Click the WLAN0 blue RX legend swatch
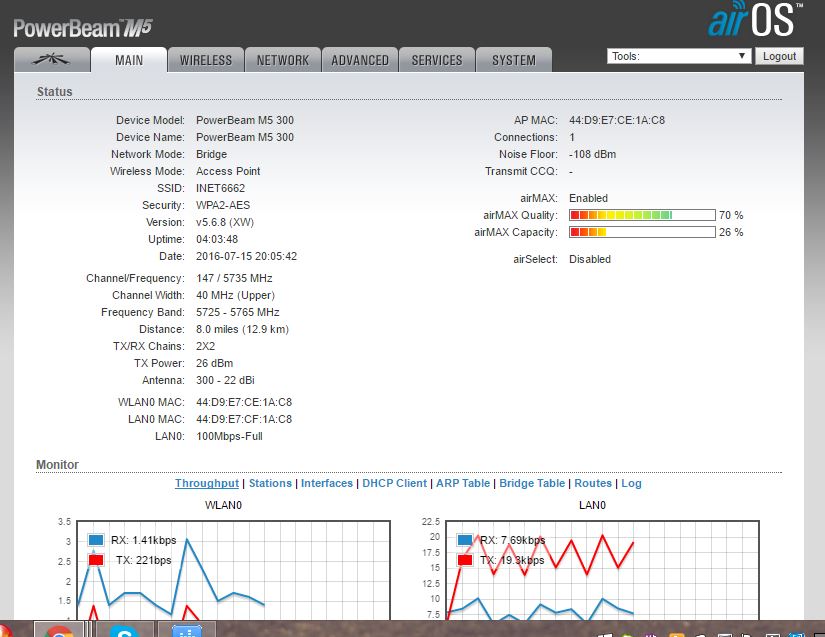Image resolution: width=825 pixels, height=637 pixels. click(96, 540)
